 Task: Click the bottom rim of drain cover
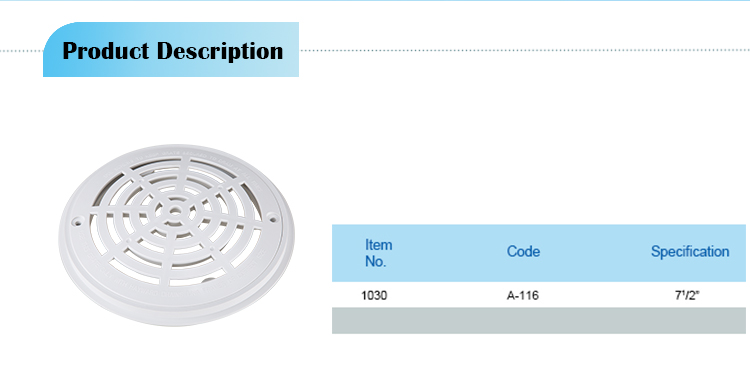(x=177, y=316)
